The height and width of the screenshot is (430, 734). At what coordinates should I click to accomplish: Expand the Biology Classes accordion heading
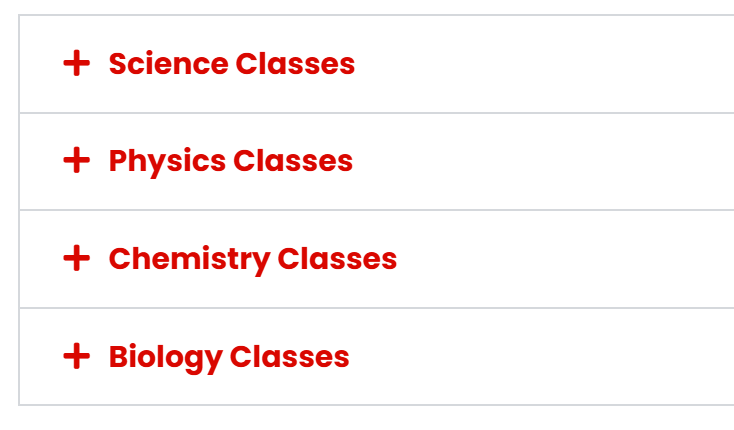[x=228, y=356]
